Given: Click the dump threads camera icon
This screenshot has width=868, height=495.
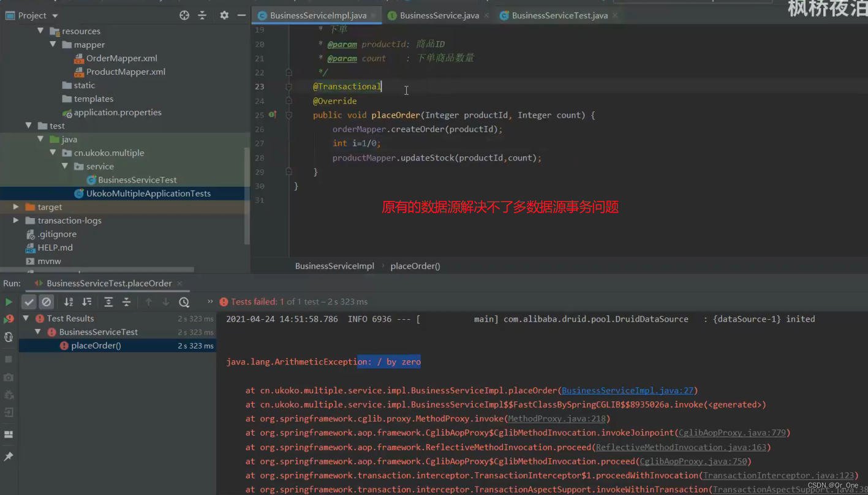Looking at the screenshot, I should 9,377.
